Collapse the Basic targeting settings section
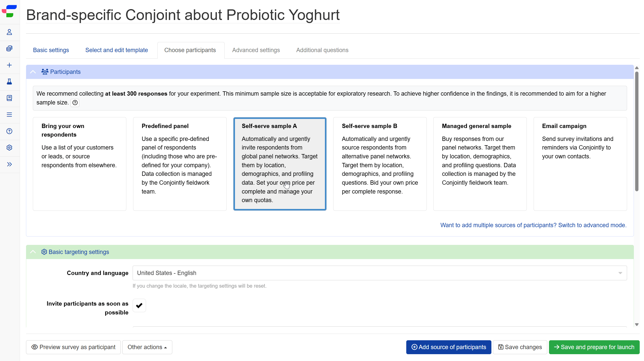644x361 pixels. 33,252
